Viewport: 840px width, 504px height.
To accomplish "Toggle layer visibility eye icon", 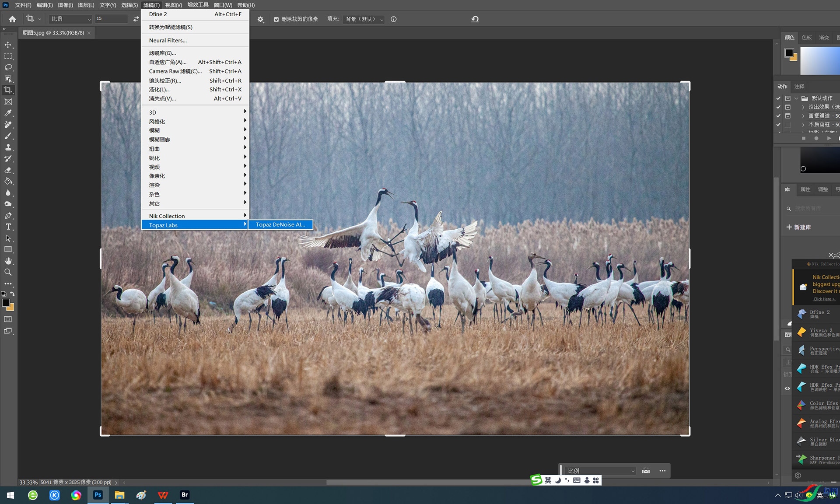I will click(787, 388).
